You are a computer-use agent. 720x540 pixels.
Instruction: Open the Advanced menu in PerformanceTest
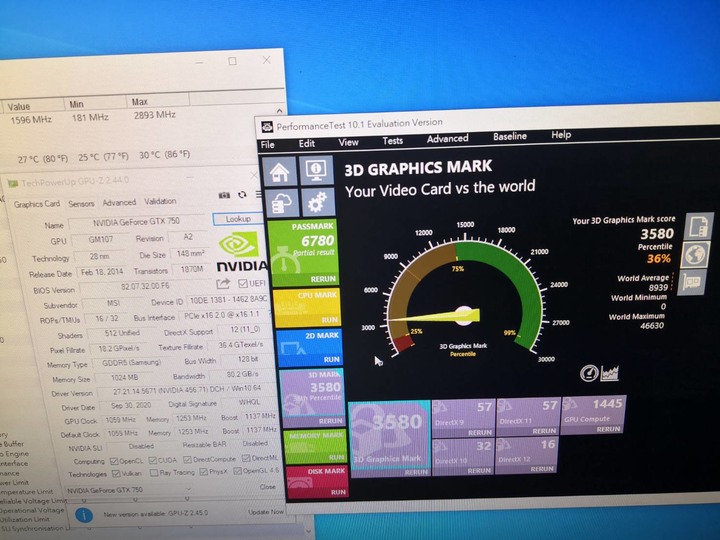(447, 138)
